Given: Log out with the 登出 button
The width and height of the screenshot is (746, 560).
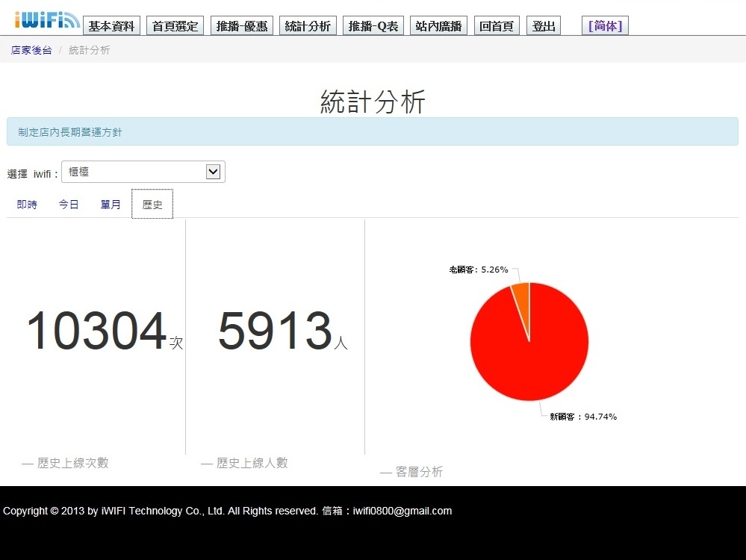Looking at the screenshot, I should [x=544, y=25].
